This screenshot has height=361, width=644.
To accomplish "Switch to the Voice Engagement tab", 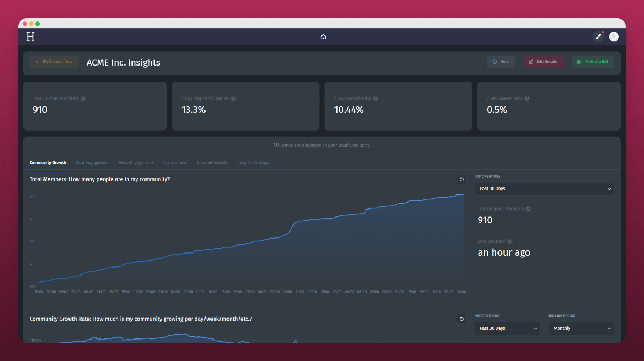I will coord(136,163).
